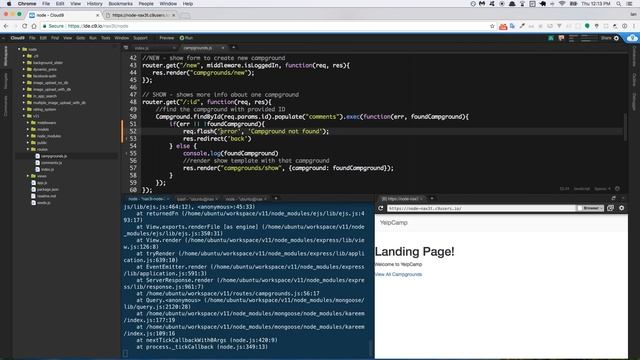Click the preview pane URL field
The image size is (640, 360).
coord(482,208)
